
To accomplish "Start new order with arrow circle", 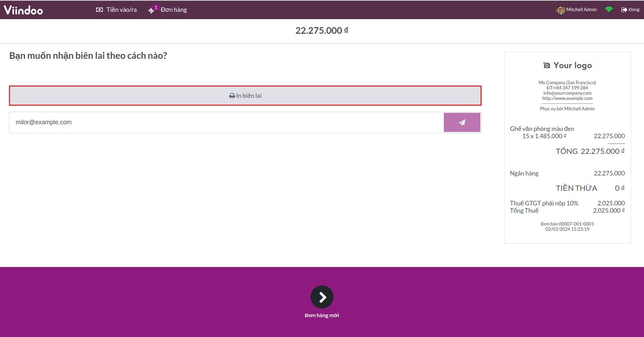I will tap(322, 297).
